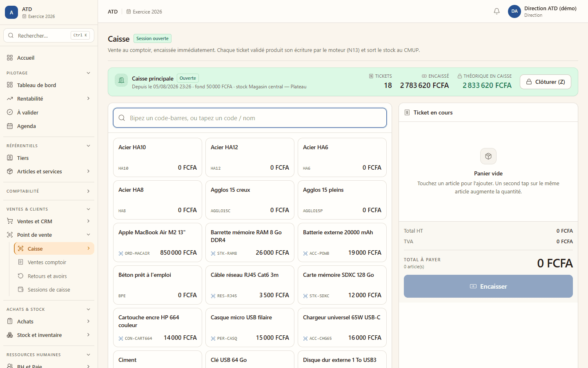This screenshot has width=588, height=368.
Task: Click the Sessions de caisse wallet icon
Action: (x=20, y=289)
